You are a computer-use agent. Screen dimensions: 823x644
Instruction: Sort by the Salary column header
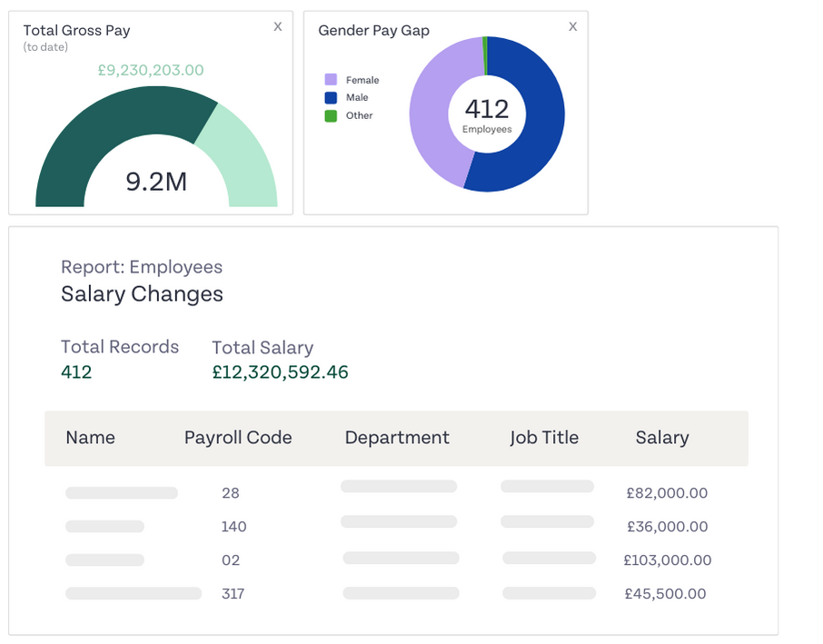pyautogui.click(x=662, y=438)
